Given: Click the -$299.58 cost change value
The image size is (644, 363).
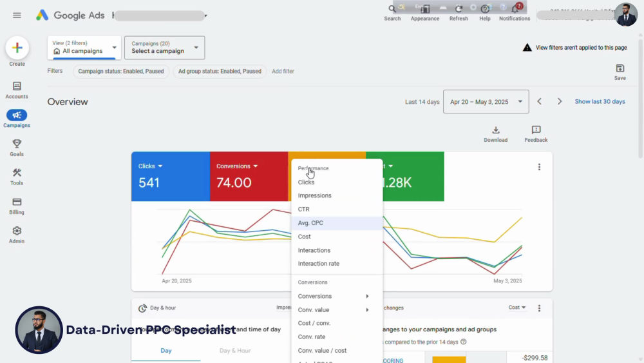Looking at the screenshot, I should pos(535,358).
